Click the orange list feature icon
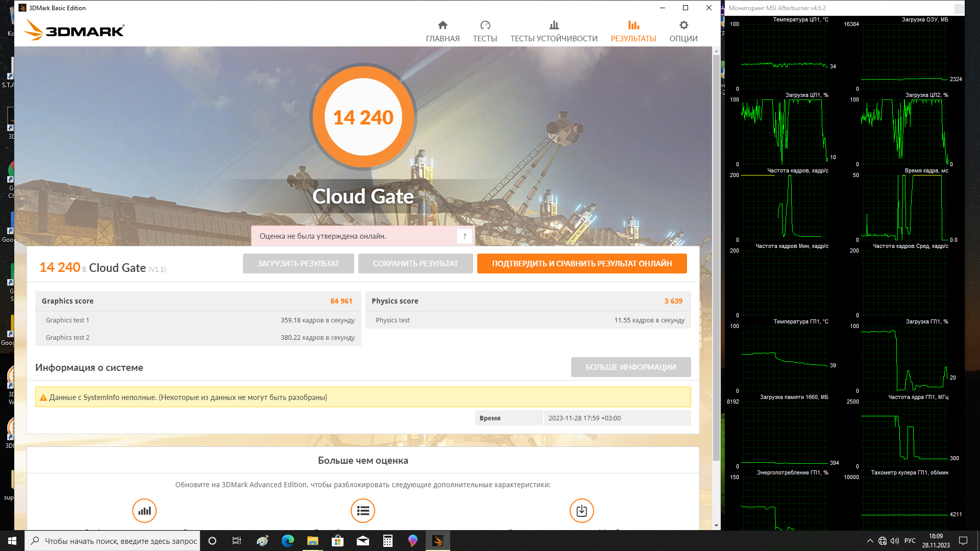Viewport: 980px width, 551px height. [x=363, y=511]
